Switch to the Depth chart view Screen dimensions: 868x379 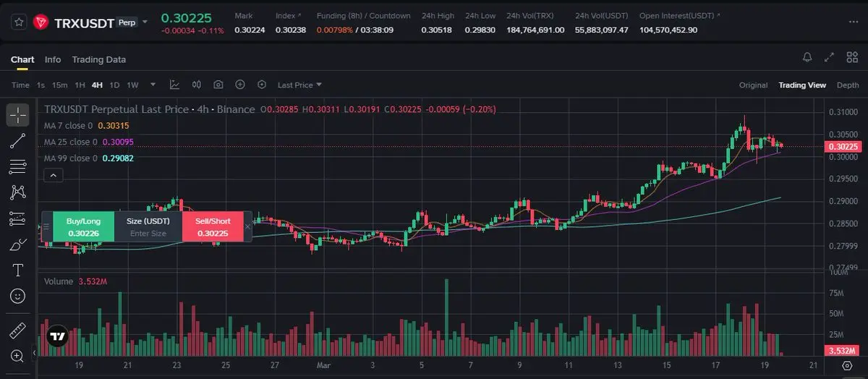pyautogui.click(x=848, y=85)
